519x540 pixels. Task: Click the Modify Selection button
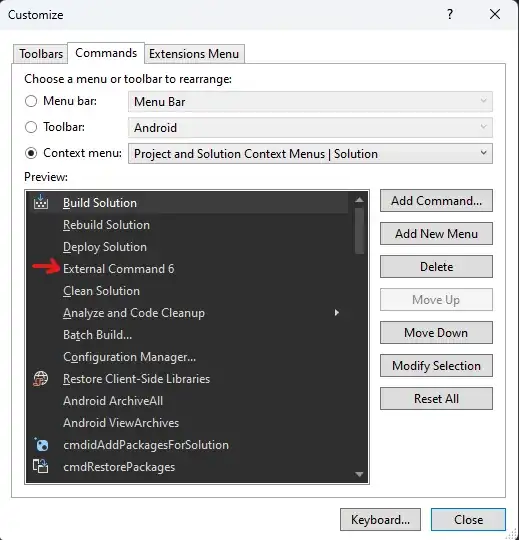click(436, 365)
